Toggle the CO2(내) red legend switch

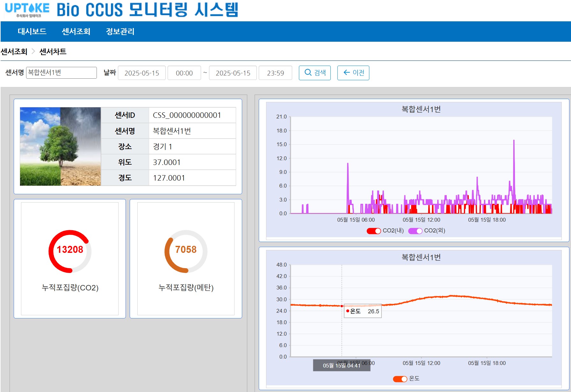[374, 231]
